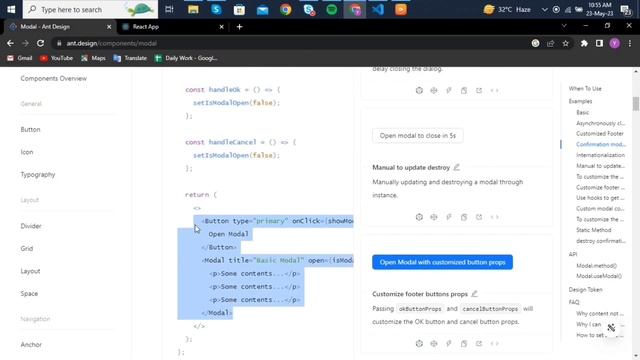640x360 pixels.
Task: Copy code icon under delay closing dialog demo
Action: (464, 91)
